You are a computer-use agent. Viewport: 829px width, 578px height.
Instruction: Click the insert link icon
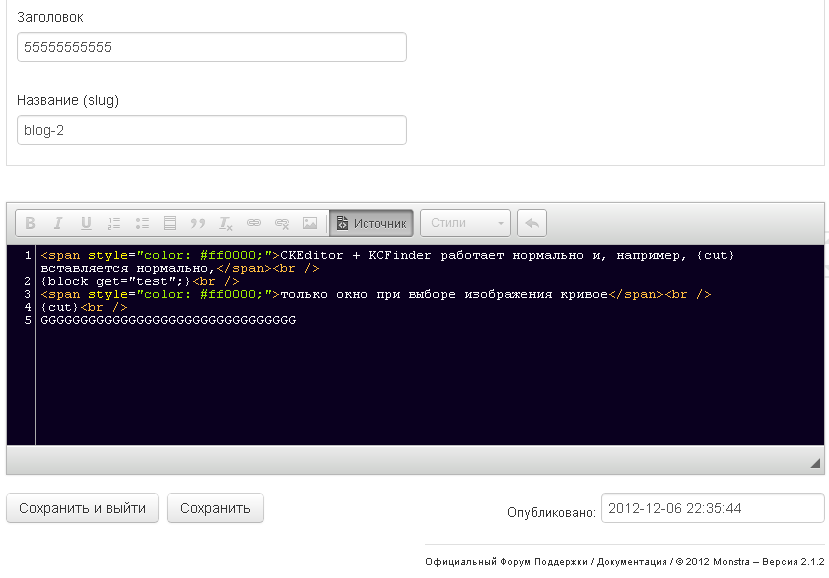254,223
